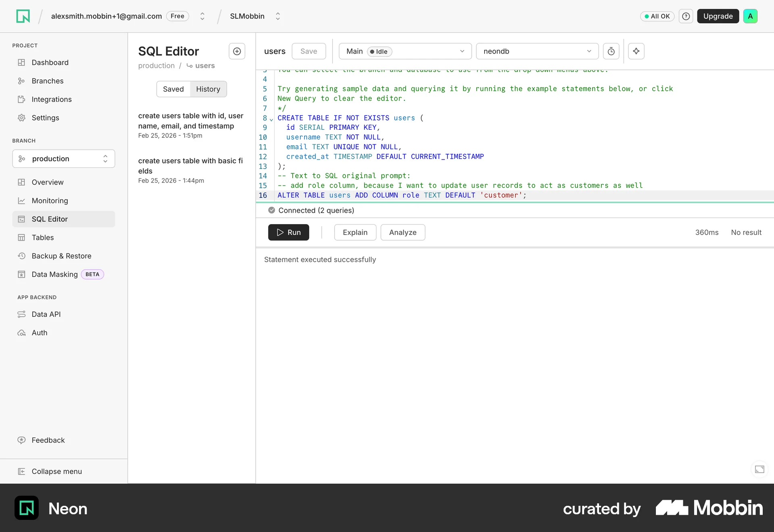Image resolution: width=774 pixels, height=532 pixels.
Task: Open history entry from 1:44pm
Action: point(191,170)
